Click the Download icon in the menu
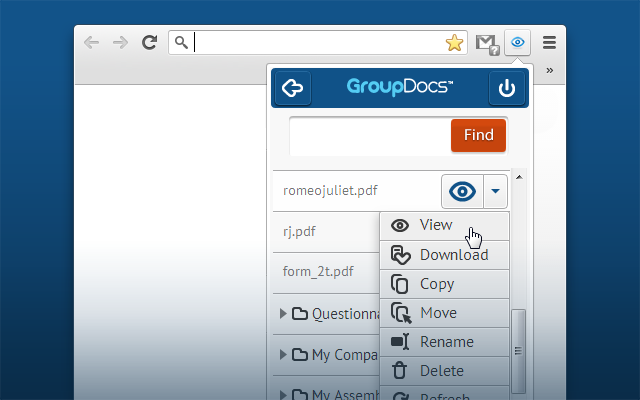Screen dimensions: 640x400 [x=400, y=255]
